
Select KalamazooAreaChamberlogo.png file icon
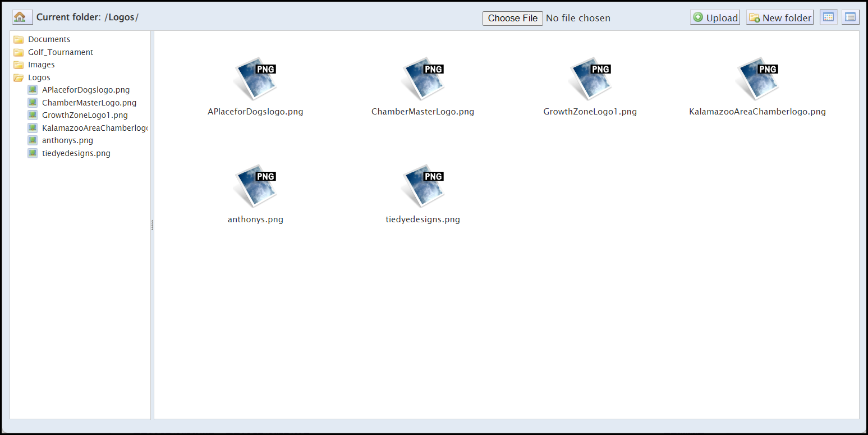click(757, 79)
